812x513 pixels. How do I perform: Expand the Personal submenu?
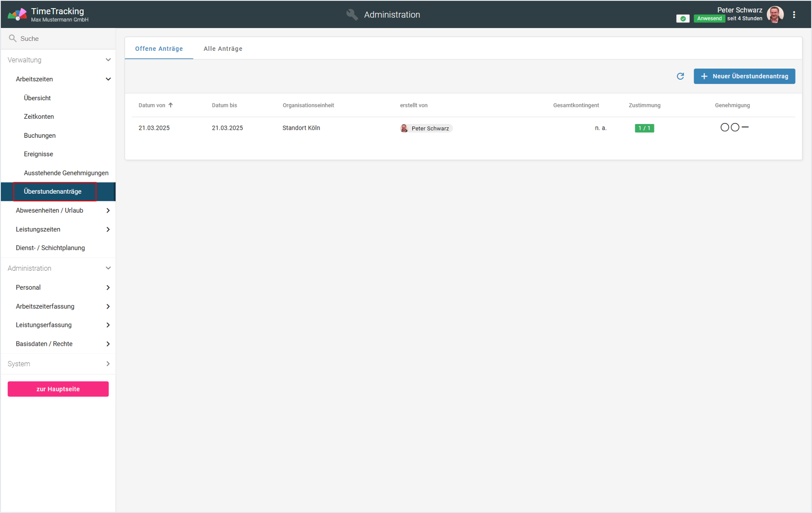point(108,287)
